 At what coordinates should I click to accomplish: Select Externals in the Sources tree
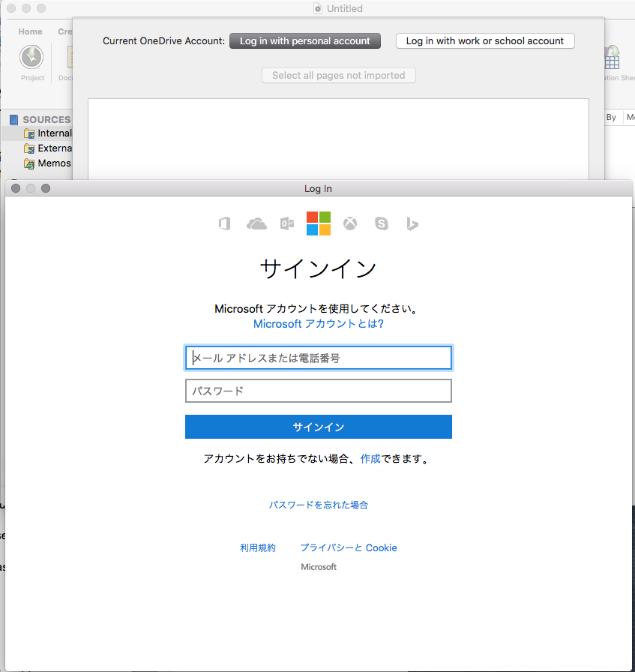[55, 148]
